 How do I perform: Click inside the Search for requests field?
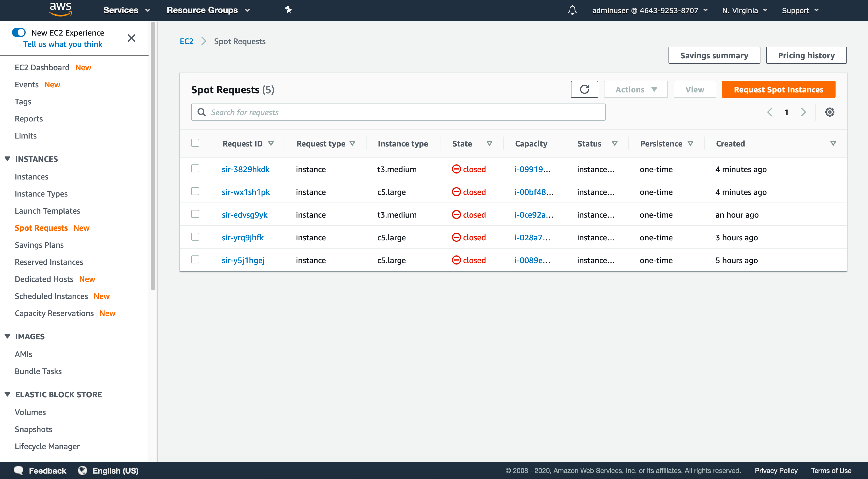[371, 112]
